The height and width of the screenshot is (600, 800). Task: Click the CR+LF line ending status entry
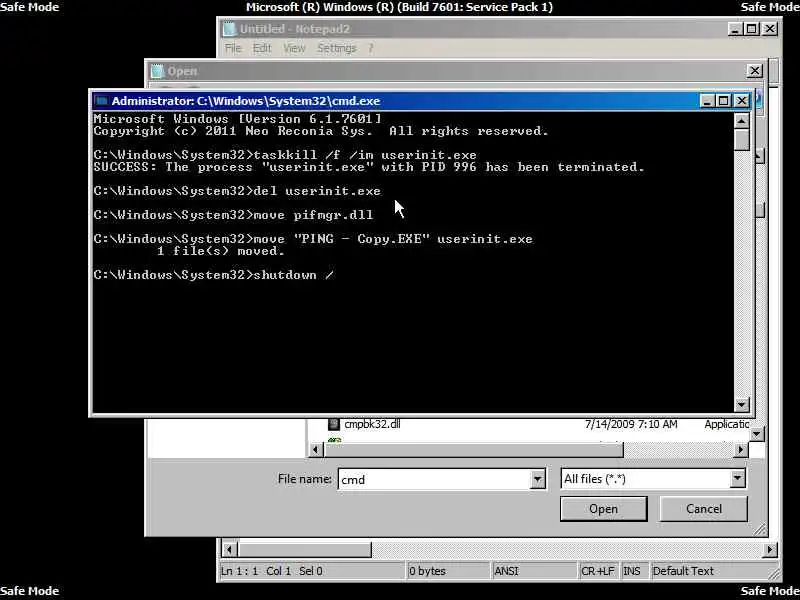point(597,571)
